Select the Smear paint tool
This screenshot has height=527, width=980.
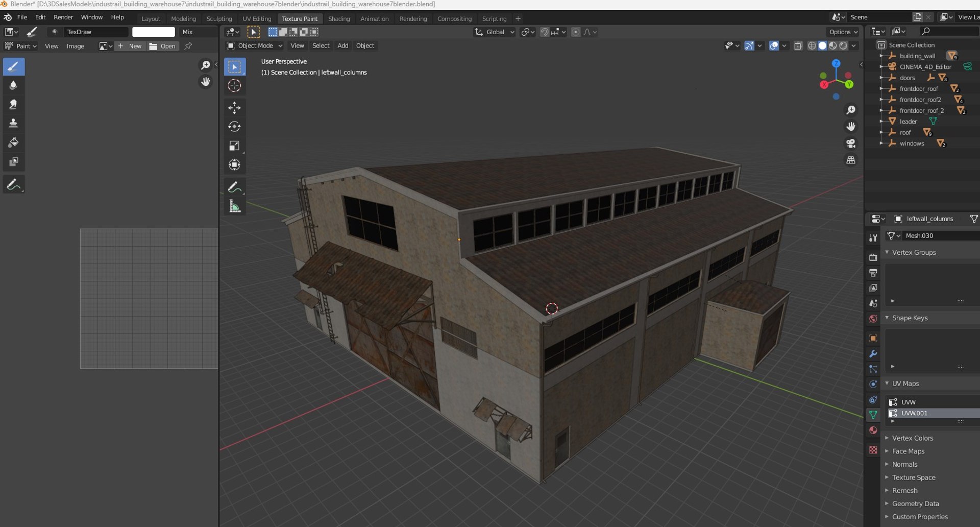14,105
